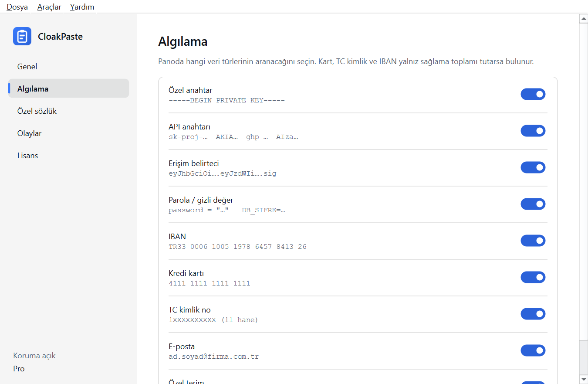Click the scrollbar up arrow
Image resolution: width=588 pixels, height=384 pixels.
[583, 18]
